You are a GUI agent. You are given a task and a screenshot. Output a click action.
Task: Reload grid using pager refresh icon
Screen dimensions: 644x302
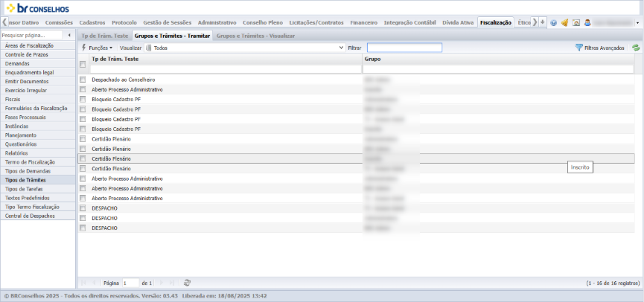tap(188, 283)
